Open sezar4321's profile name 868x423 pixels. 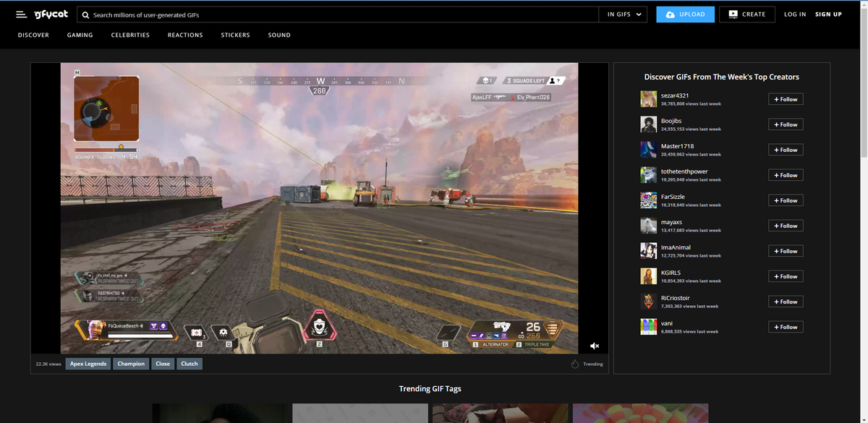[675, 95]
